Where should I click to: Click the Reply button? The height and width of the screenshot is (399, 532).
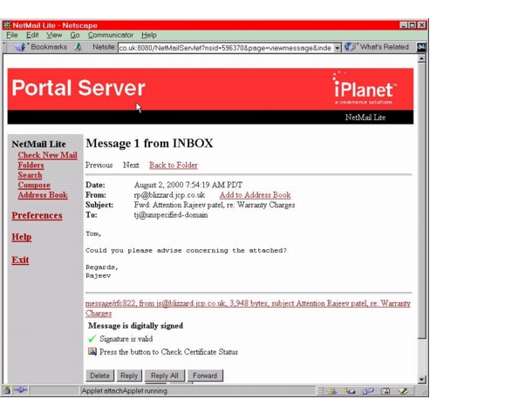[x=129, y=375]
